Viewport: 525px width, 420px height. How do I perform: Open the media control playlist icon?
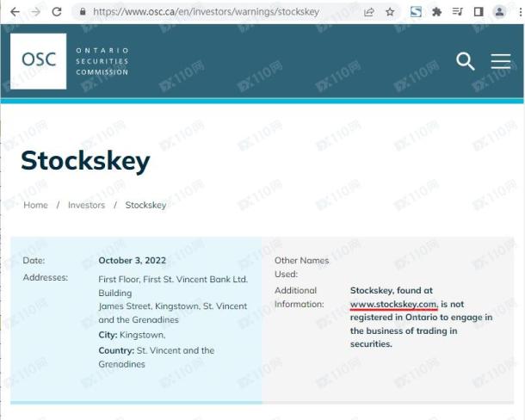457,12
